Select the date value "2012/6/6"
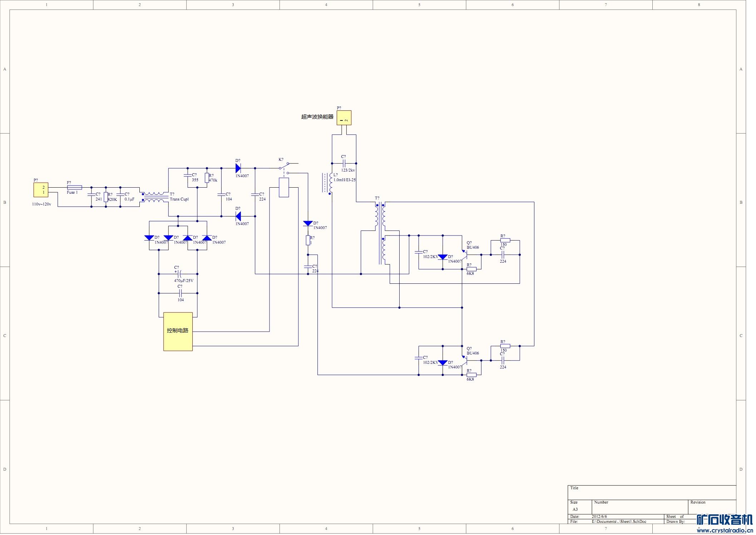The height and width of the screenshot is (535, 756). click(599, 517)
